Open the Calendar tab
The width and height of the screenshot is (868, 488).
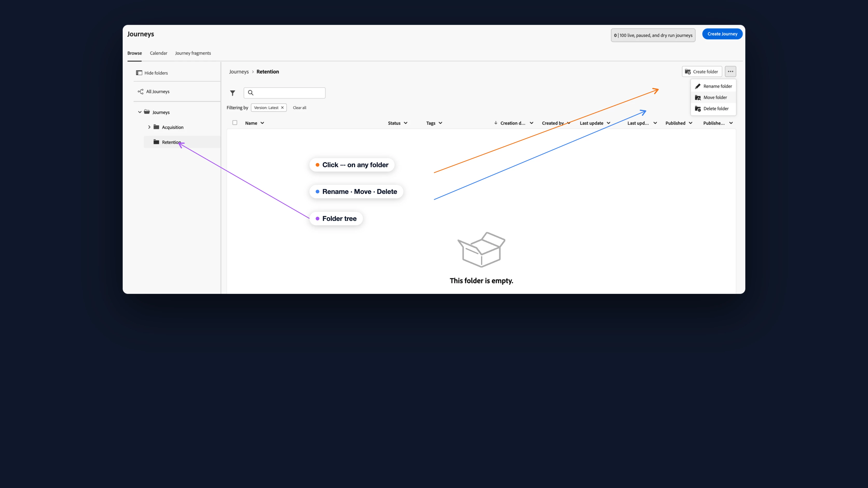pos(158,53)
